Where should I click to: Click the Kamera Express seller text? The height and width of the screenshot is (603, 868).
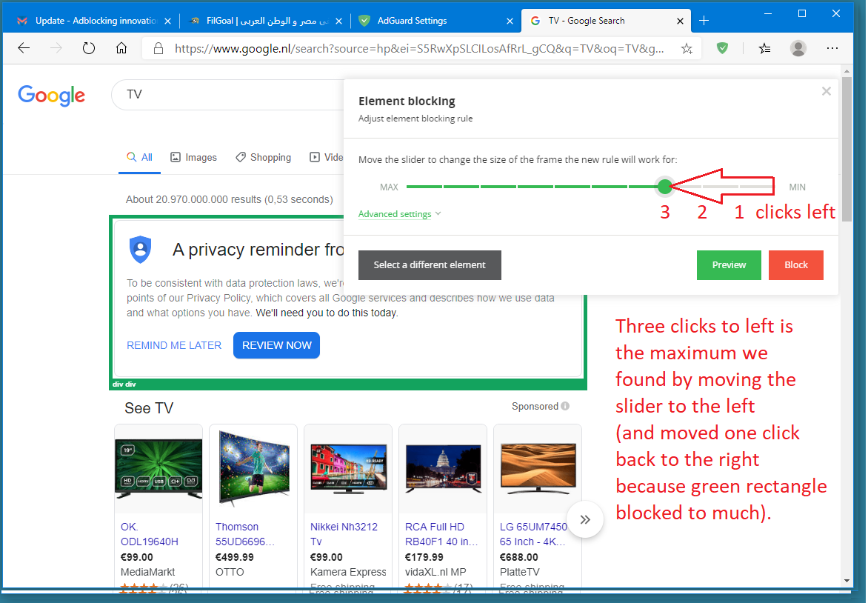[347, 572]
